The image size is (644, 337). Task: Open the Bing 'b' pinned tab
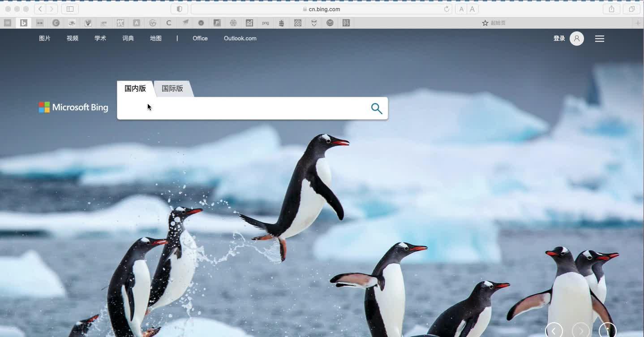click(x=24, y=23)
